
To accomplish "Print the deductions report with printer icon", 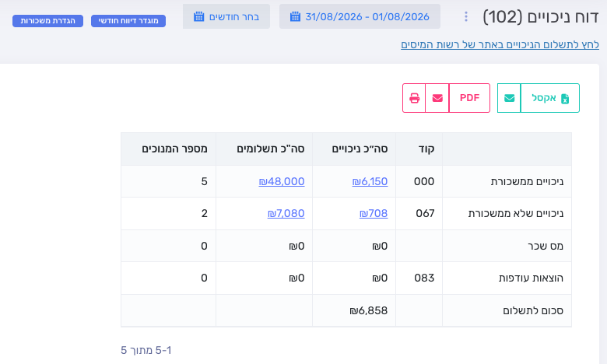I will (x=414, y=98).
